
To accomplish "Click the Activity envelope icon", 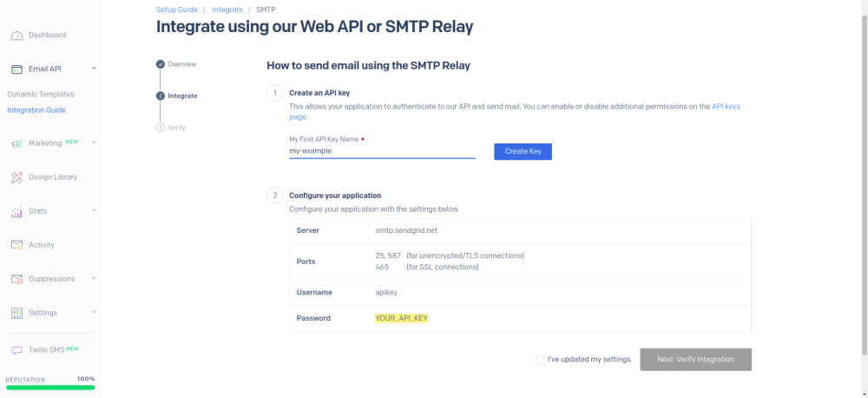I will point(16,245).
